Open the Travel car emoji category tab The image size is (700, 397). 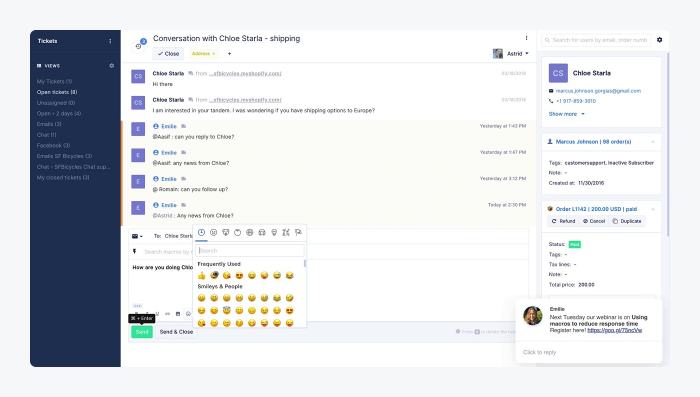click(x=262, y=232)
